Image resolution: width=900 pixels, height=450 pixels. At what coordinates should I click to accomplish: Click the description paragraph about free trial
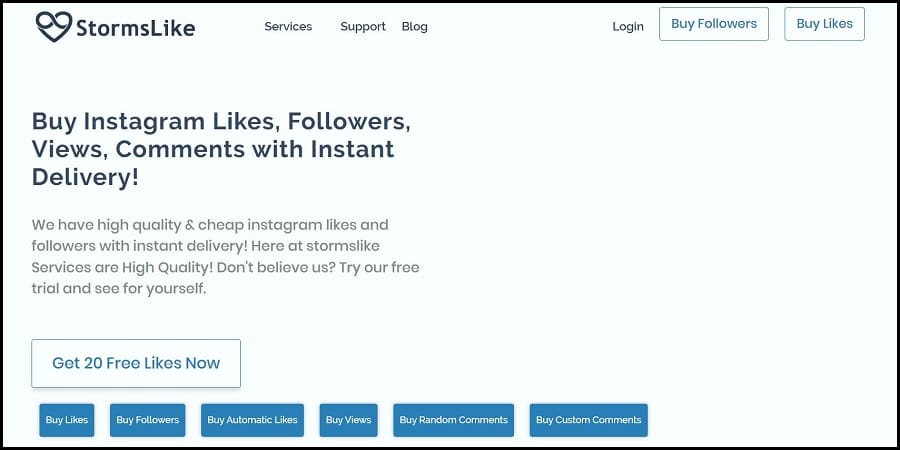tap(226, 257)
